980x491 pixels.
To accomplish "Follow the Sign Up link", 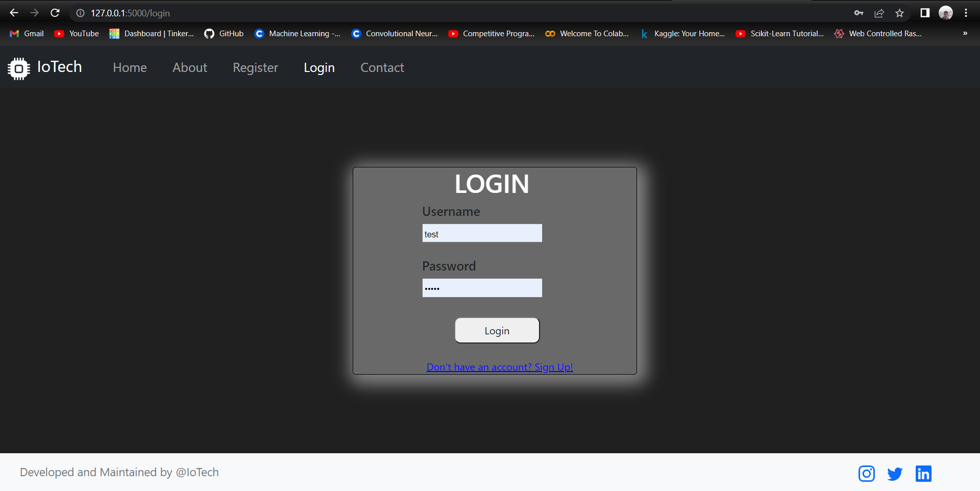I will coord(499,366).
